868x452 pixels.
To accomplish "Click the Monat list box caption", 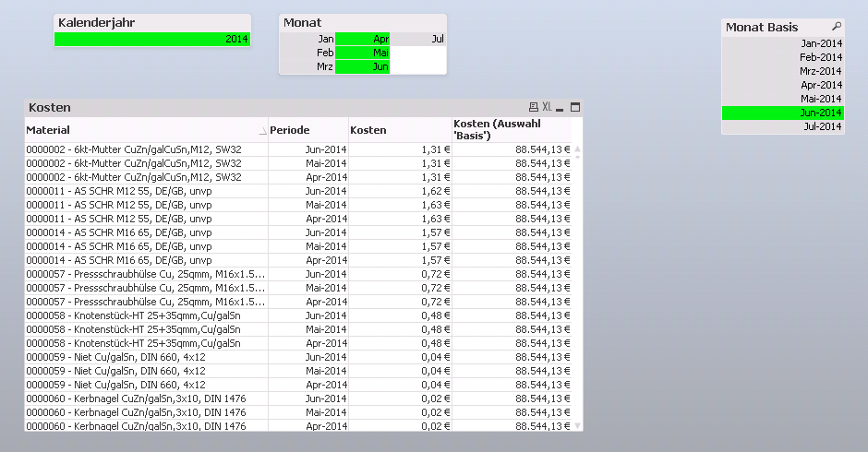I will [x=363, y=23].
